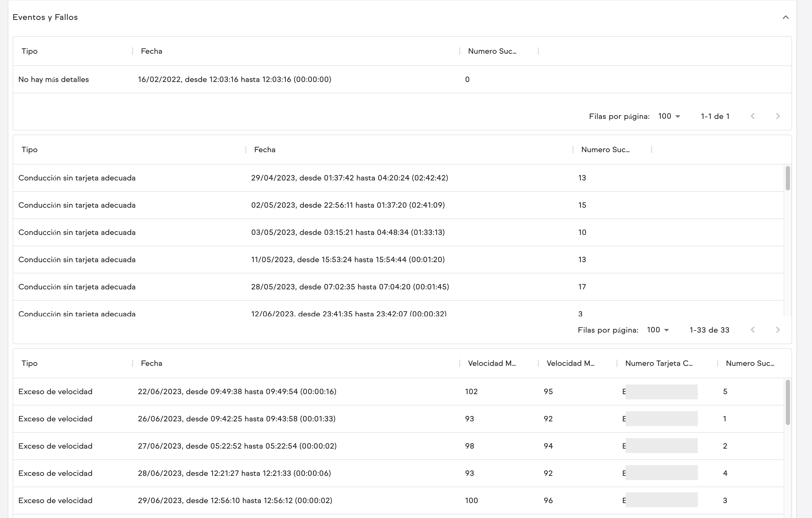The width and height of the screenshot is (812, 518).
Task: Select Exceso de velocidad row dated 22/06/2023
Action: tap(237, 392)
